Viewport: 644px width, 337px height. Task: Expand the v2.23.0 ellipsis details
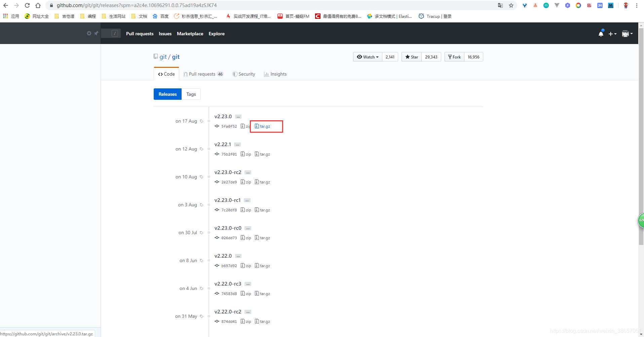238,117
